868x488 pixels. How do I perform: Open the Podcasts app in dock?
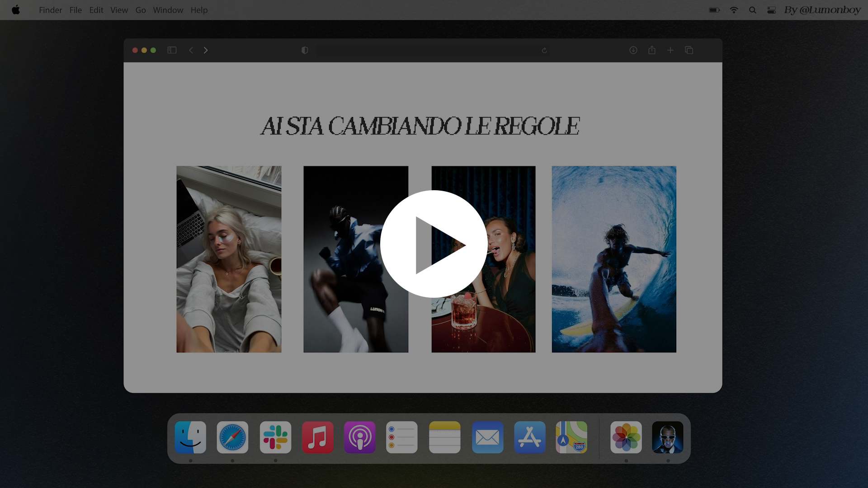click(360, 437)
